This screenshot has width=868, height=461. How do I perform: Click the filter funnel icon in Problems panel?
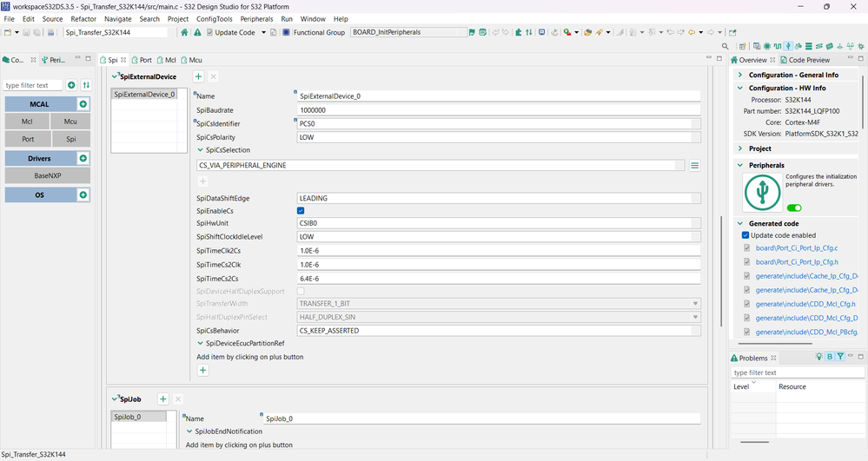point(840,357)
